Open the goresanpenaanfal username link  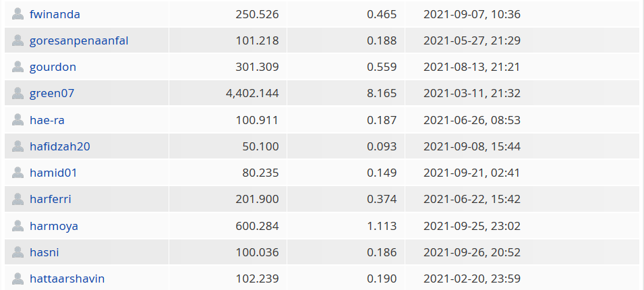click(x=79, y=40)
